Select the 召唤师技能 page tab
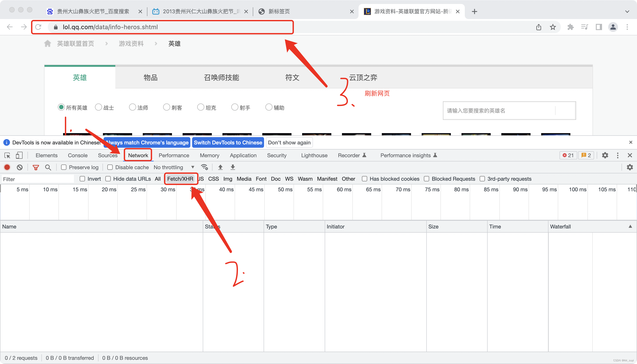The width and height of the screenshot is (637, 364). (x=221, y=77)
